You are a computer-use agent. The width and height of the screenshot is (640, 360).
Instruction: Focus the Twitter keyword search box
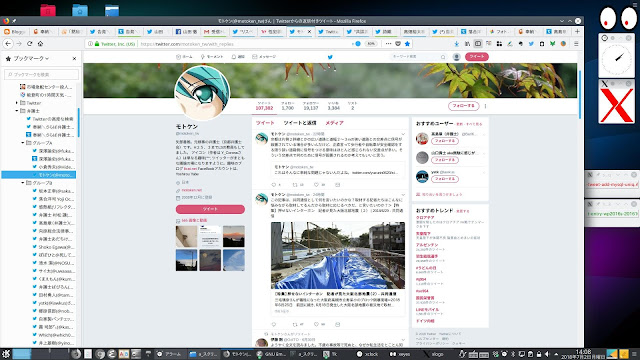(x=418, y=57)
